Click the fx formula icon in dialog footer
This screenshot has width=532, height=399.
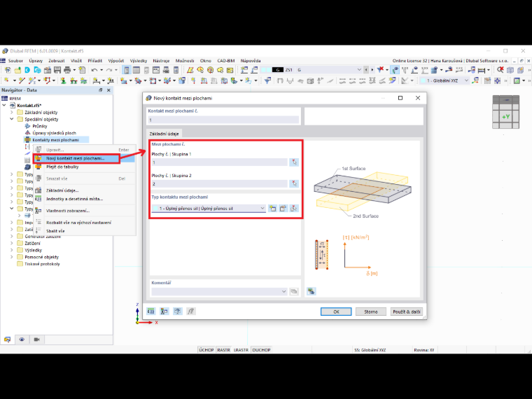190,311
